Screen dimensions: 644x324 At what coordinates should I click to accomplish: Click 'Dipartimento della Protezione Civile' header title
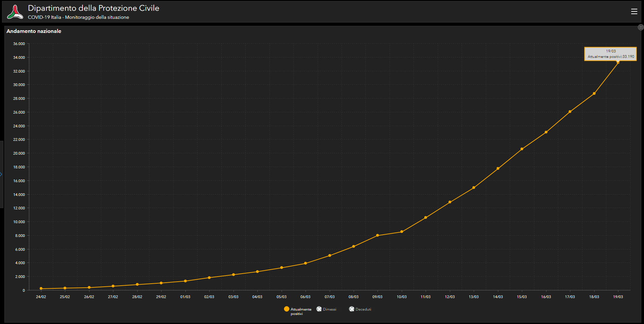tap(94, 8)
